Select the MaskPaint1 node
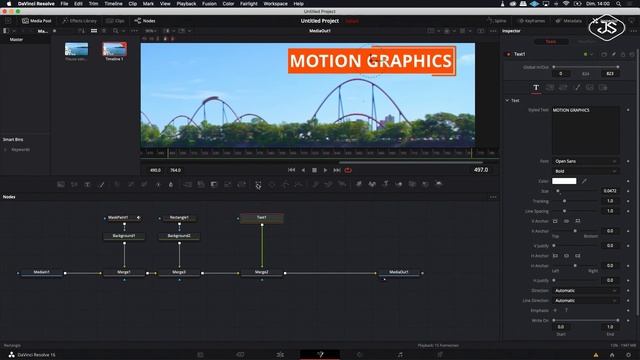This screenshot has width=640, height=360. [123, 218]
